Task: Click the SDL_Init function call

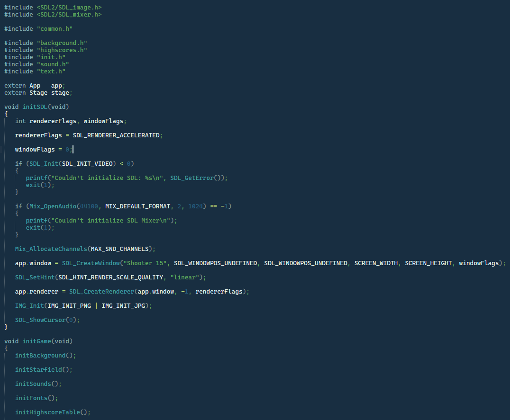Action: tap(43, 163)
